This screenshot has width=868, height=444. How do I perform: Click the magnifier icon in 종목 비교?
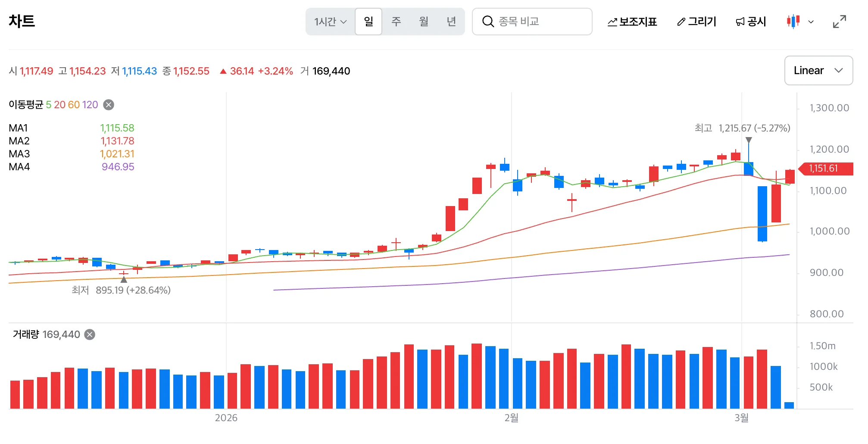(x=488, y=22)
